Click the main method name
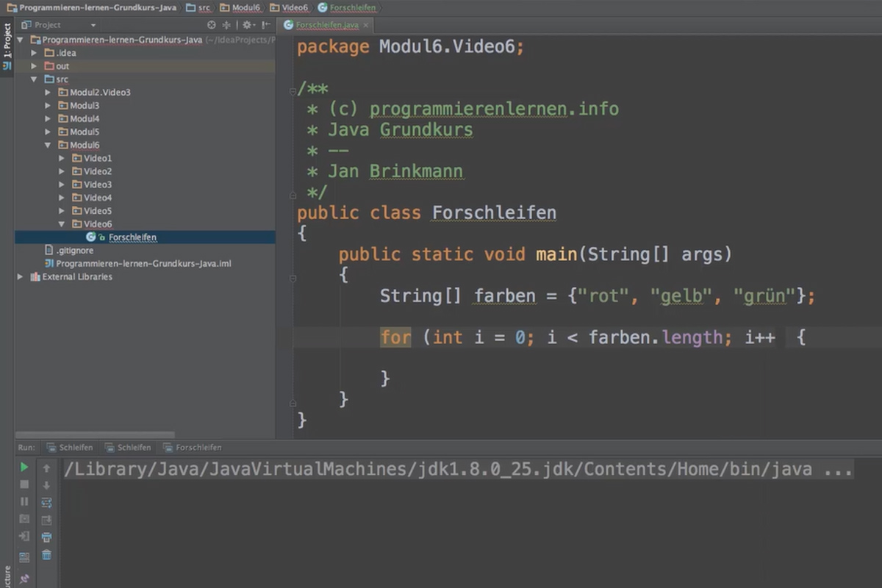 pyautogui.click(x=556, y=254)
